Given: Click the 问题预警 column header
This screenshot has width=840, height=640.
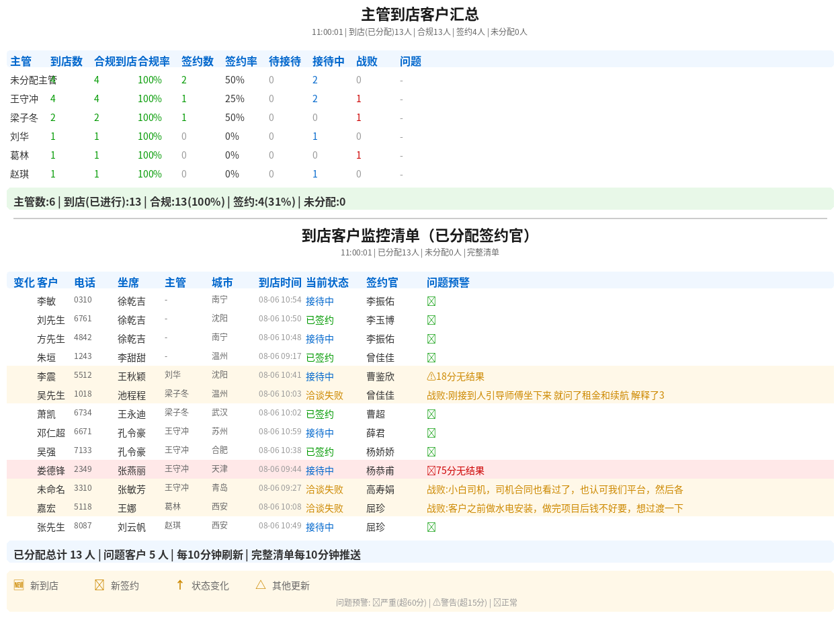Looking at the screenshot, I should pyautogui.click(x=448, y=282).
